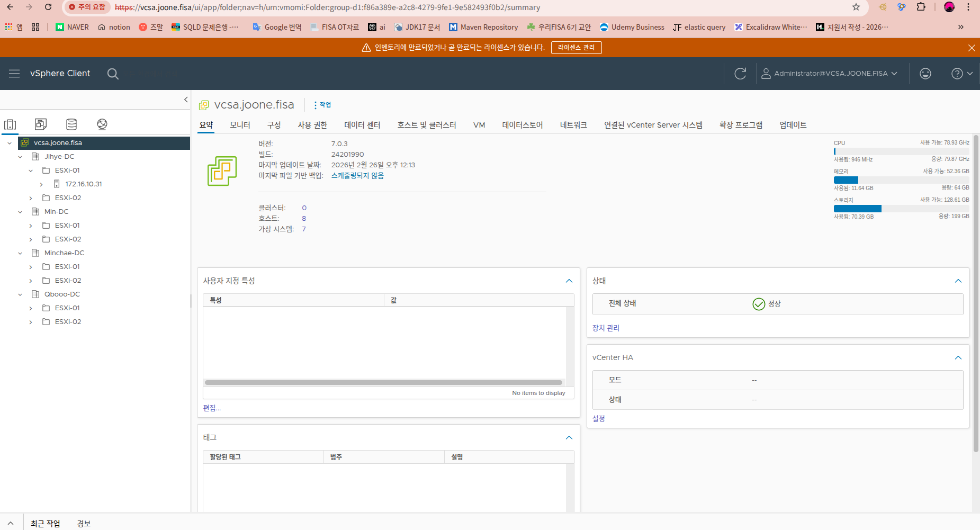Open the browser extensions puzzle icon
The height and width of the screenshot is (530, 980).
coord(921,7)
